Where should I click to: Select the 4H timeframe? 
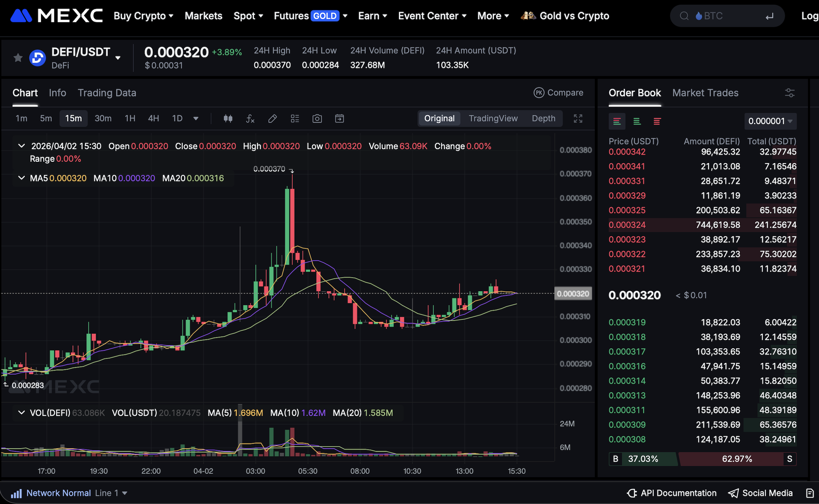tap(154, 119)
